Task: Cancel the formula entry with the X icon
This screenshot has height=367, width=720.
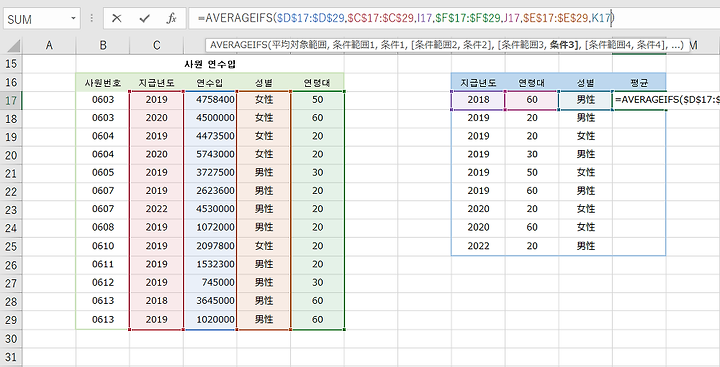Action: (x=117, y=18)
